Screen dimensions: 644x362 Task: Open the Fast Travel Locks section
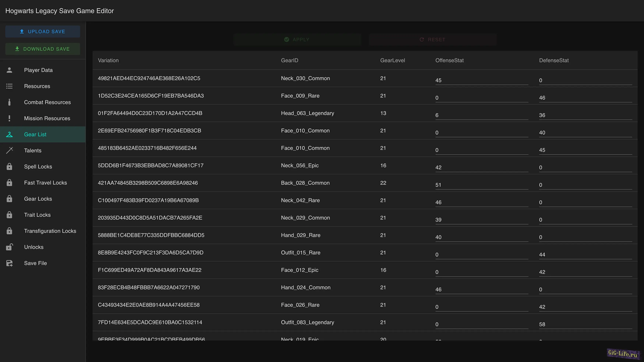pos(45,183)
